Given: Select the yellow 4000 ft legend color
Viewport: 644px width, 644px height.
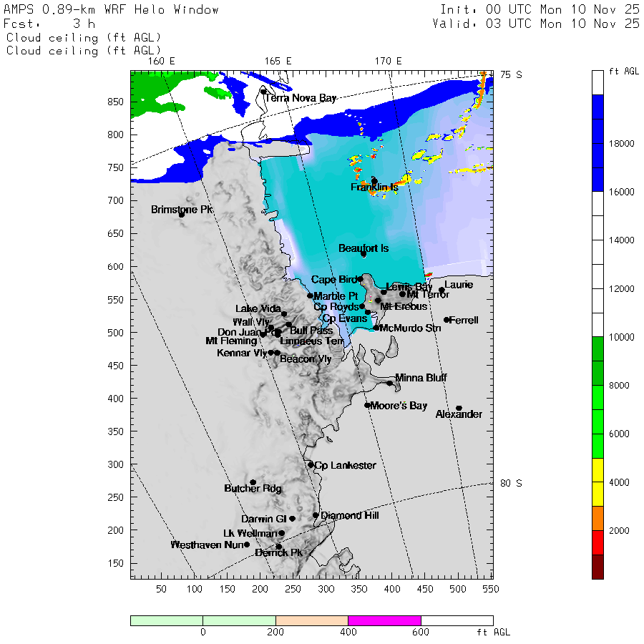Looking at the screenshot, I should pyautogui.click(x=597, y=482).
